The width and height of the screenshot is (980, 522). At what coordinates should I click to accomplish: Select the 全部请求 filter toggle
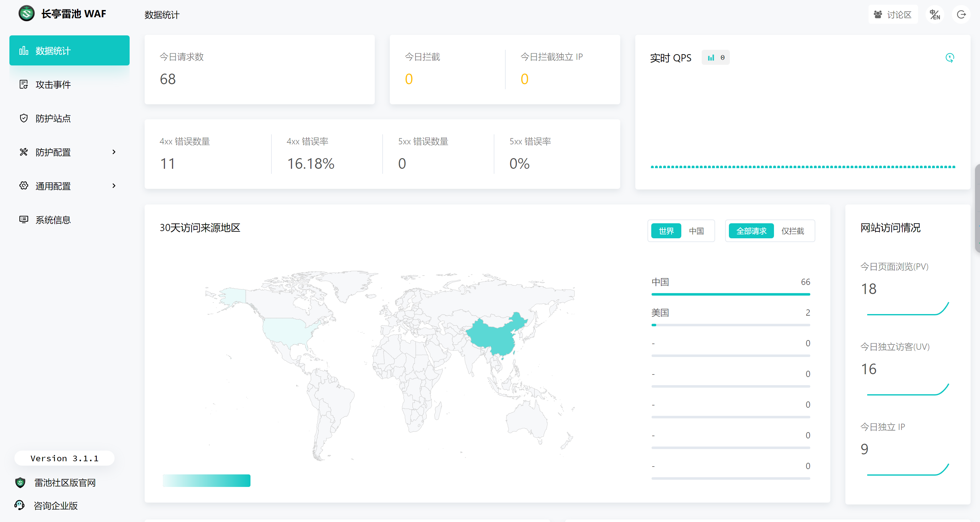pos(751,231)
